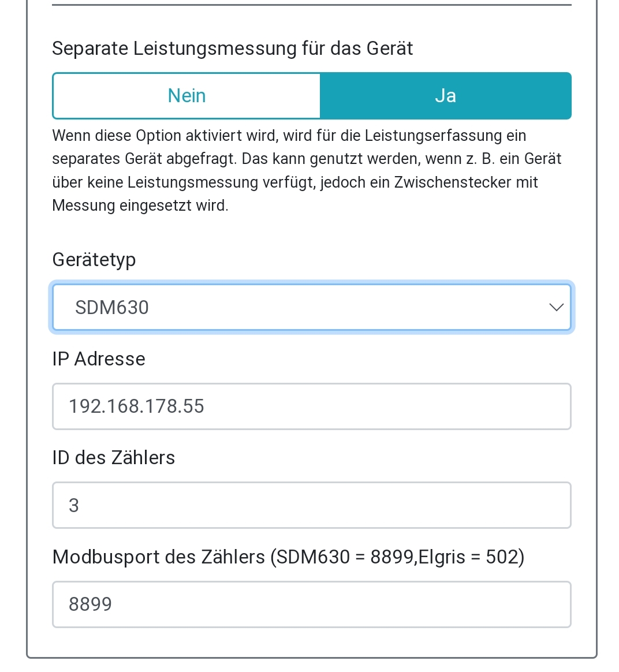Click the "Modbusport des Zählers" label text

(x=159, y=557)
